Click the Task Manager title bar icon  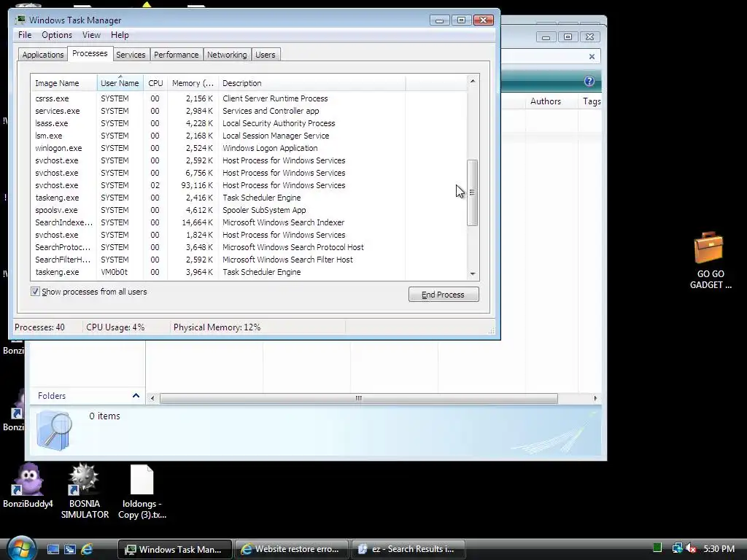pyautogui.click(x=20, y=20)
